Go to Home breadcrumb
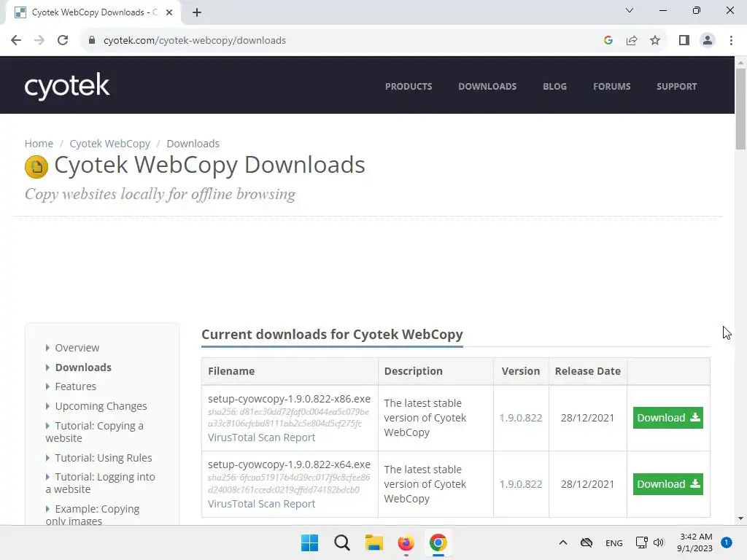This screenshot has height=560, width=747. [39, 144]
